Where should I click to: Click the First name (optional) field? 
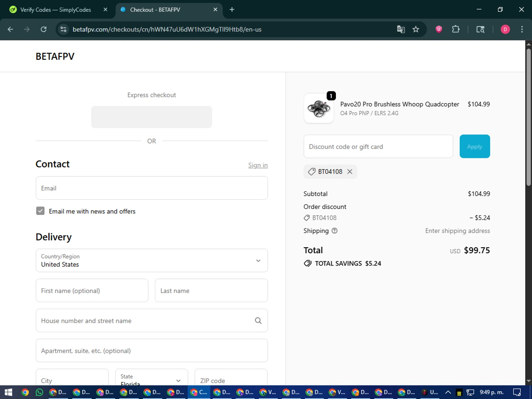pyautogui.click(x=92, y=290)
